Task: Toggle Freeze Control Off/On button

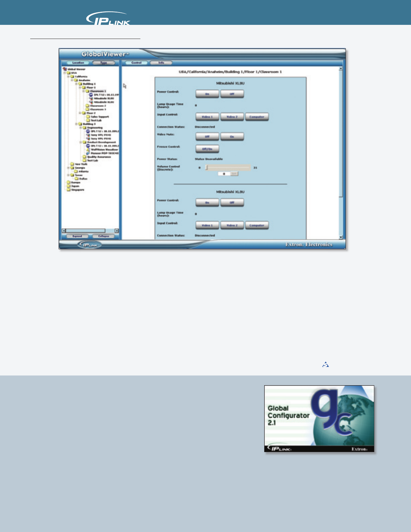Action: 207,149
